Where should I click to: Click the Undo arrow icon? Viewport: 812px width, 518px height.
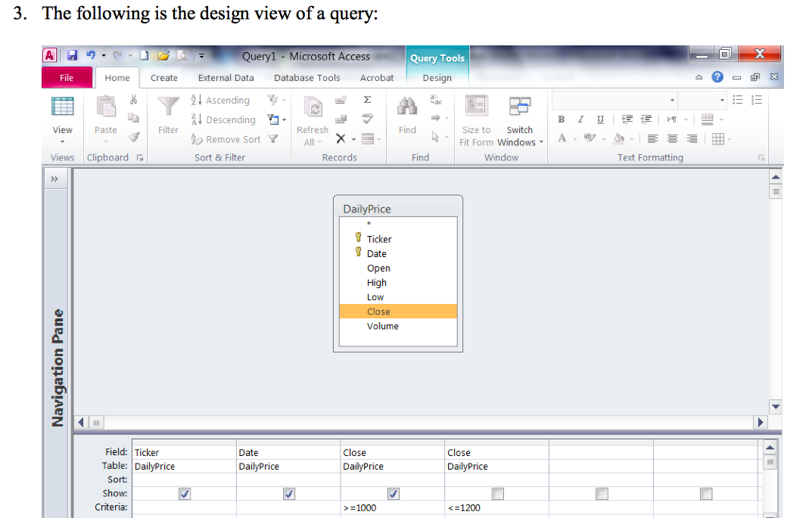pyautogui.click(x=91, y=55)
